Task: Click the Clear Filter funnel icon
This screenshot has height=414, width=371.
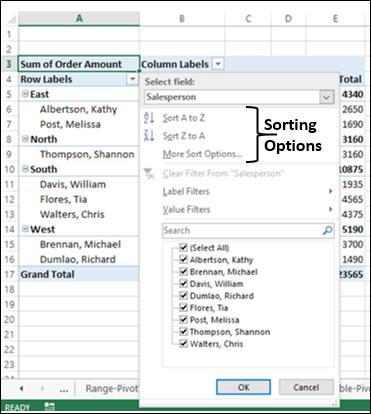Action: tap(149, 174)
